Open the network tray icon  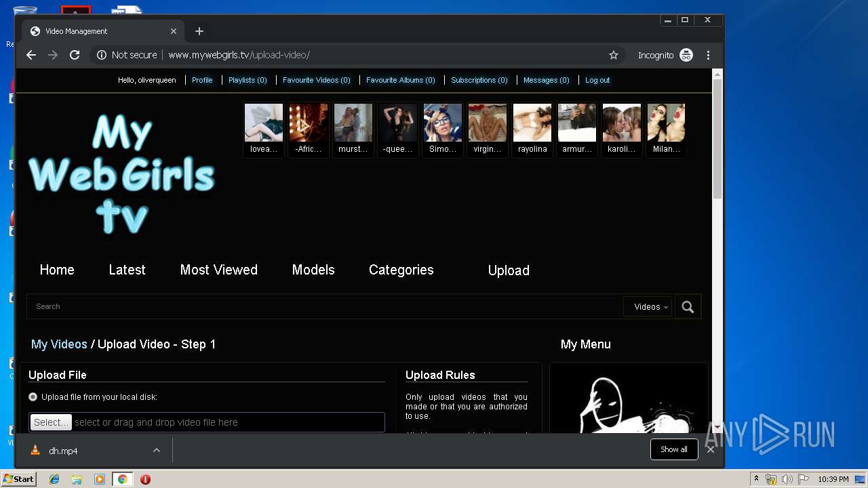(x=771, y=479)
